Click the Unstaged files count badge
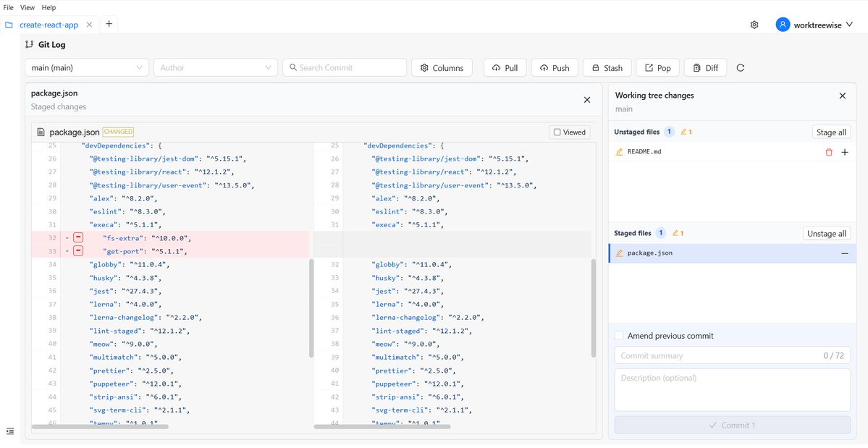The image size is (868, 448). tap(669, 132)
